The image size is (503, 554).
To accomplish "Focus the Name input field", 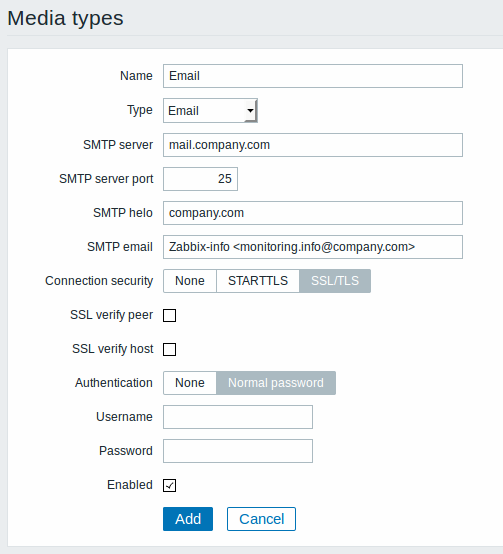I will pos(313,76).
